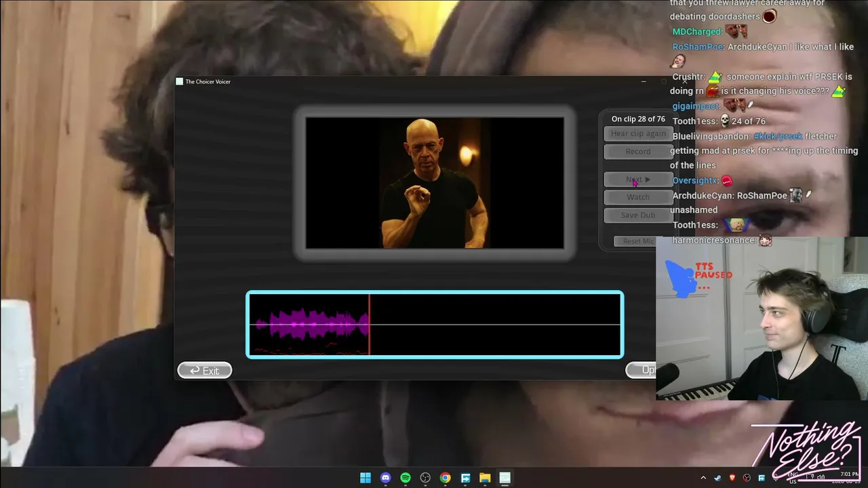Click the 'On clip 28 of 76' text
The width and height of the screenshot is (868, 488).
[638, 119]
